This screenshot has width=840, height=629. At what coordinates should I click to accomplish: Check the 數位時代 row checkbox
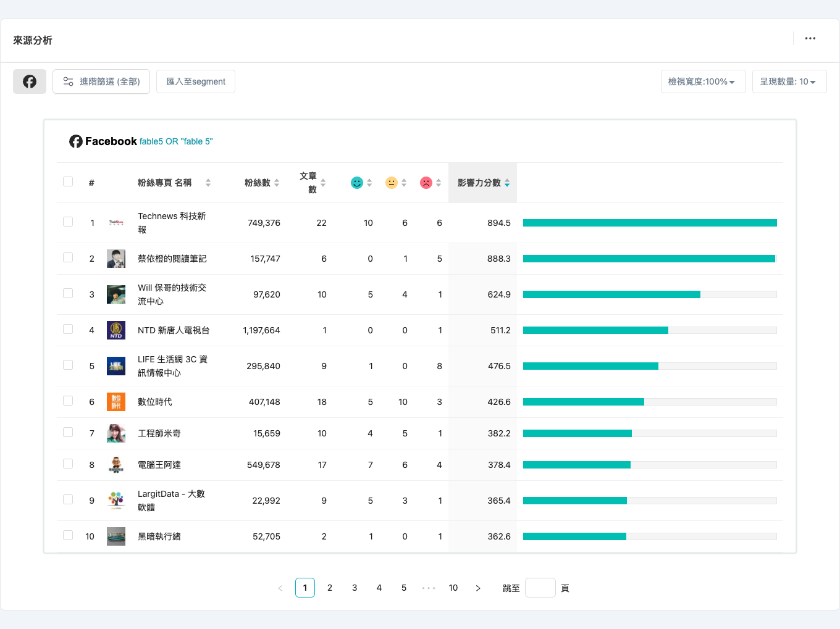[x=68, y=401]
